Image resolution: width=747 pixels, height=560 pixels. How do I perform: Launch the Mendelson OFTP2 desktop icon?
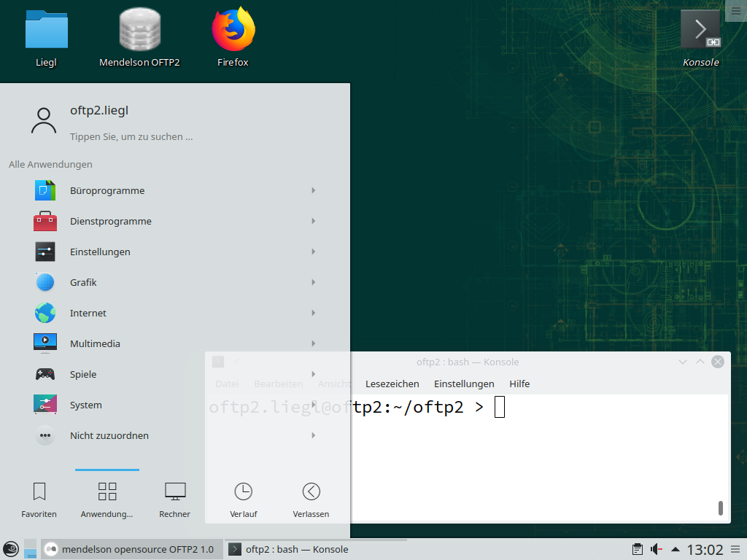139,38
